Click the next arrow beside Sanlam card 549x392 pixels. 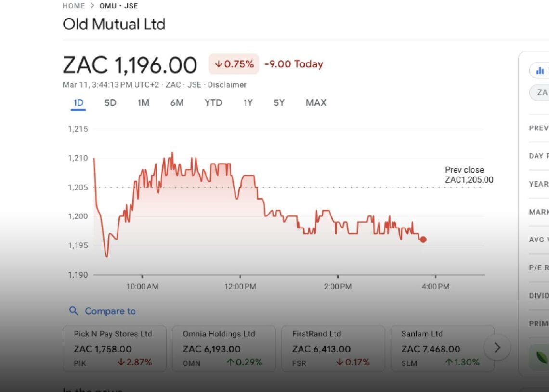click(x=497, y=347)
